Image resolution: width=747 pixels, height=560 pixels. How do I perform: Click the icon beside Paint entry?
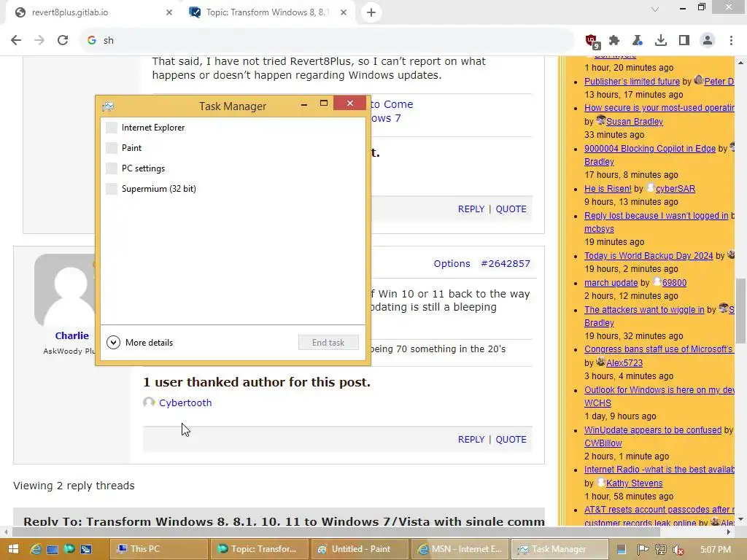(112, 148)
